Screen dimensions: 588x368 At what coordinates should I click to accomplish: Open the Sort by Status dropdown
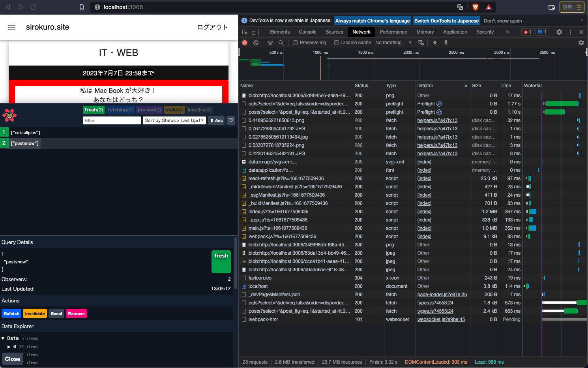(174, 120)
